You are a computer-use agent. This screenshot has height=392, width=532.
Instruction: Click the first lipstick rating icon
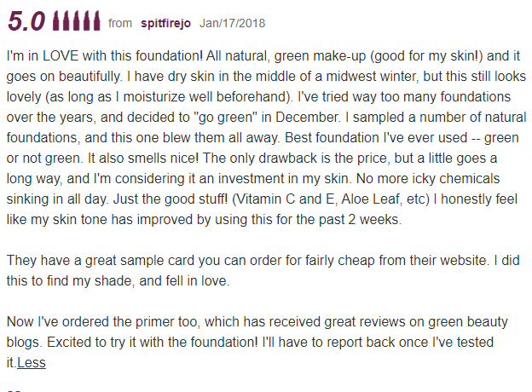[56, 20]
